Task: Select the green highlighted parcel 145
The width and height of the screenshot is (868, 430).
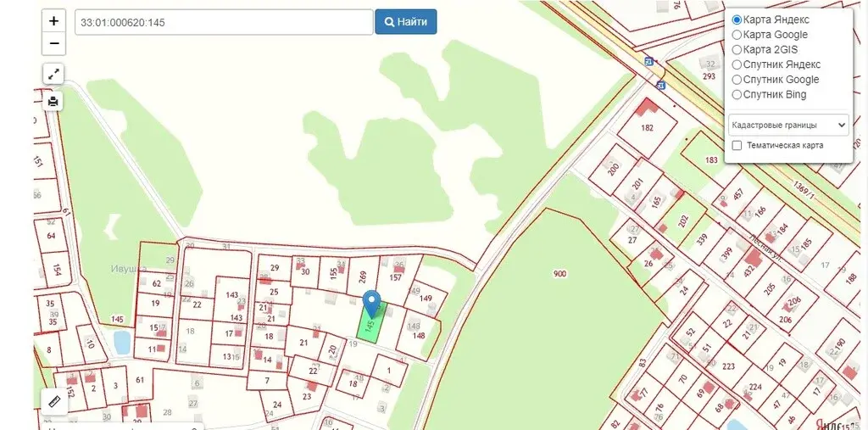Action: [x=371, y=323]
